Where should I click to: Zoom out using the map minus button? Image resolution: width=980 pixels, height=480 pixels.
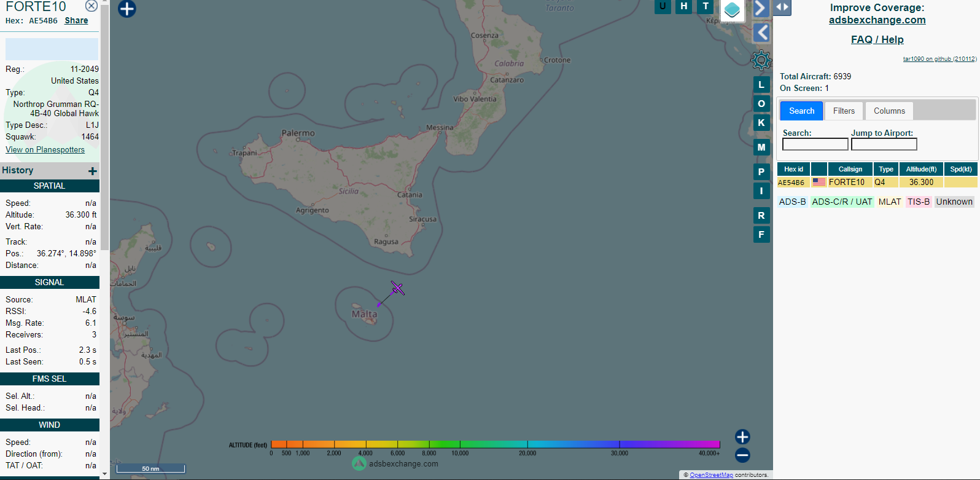click(742, 455)
